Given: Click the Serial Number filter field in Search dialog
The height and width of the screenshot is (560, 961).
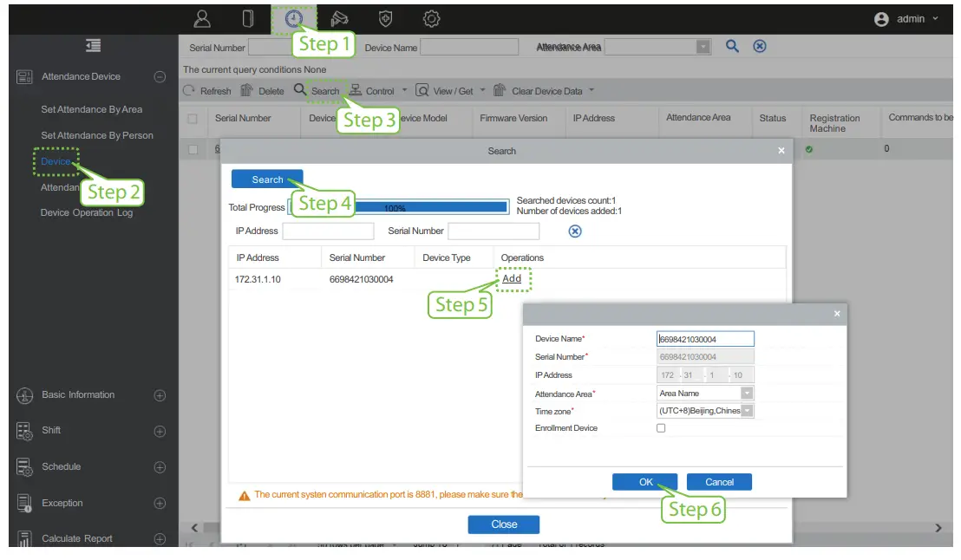Looking at the screenshot, I should 494,231.
